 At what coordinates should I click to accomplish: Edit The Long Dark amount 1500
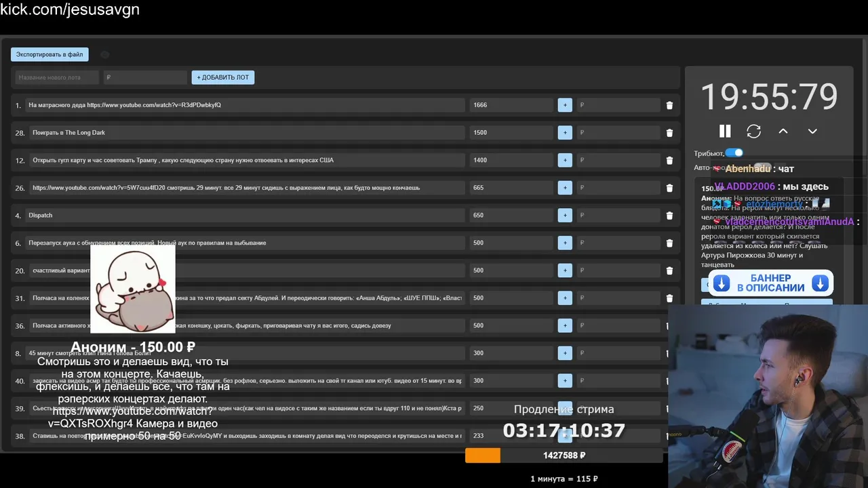pos(511,133)
